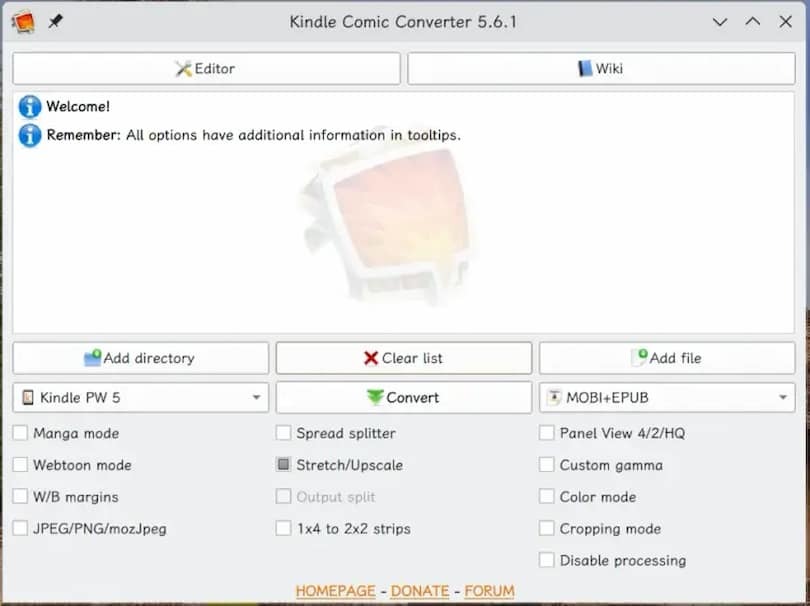The width and height of the screenshot is (810, 606).
Task: Tick the Webtoon mode checkbox
Action: (20, 464)
